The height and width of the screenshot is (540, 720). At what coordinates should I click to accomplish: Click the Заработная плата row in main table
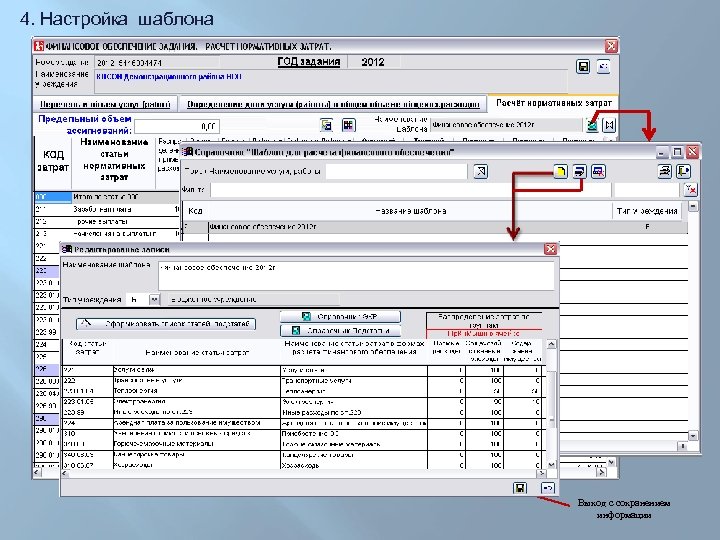107,209
